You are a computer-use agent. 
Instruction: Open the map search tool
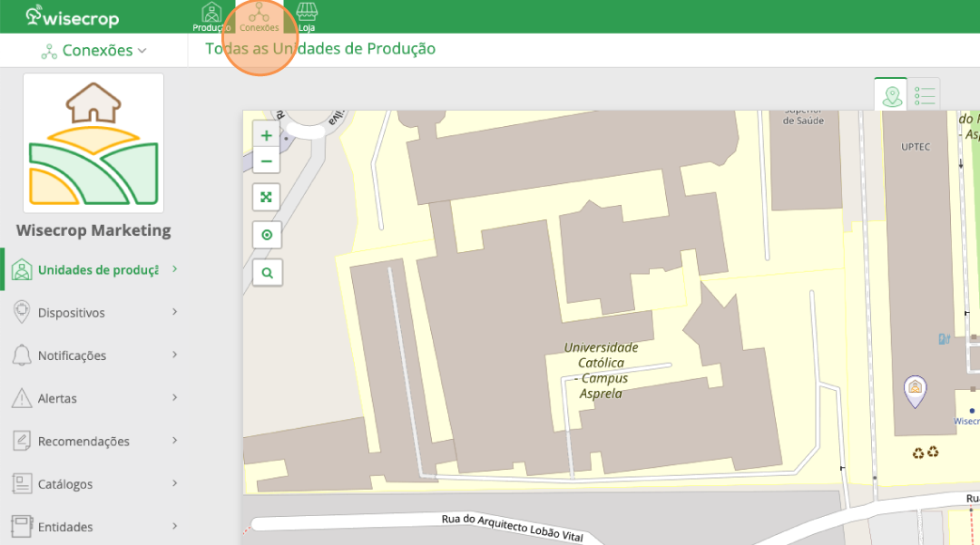(267, 272)
